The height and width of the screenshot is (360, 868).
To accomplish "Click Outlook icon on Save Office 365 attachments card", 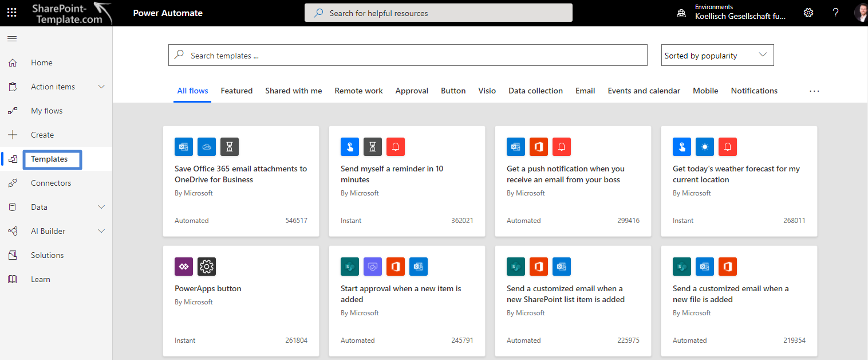I will 184,147.
